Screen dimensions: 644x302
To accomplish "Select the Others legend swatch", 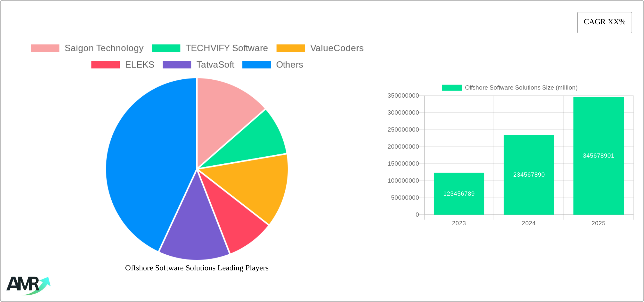I will pyautogui.click(x=256, y=65).
